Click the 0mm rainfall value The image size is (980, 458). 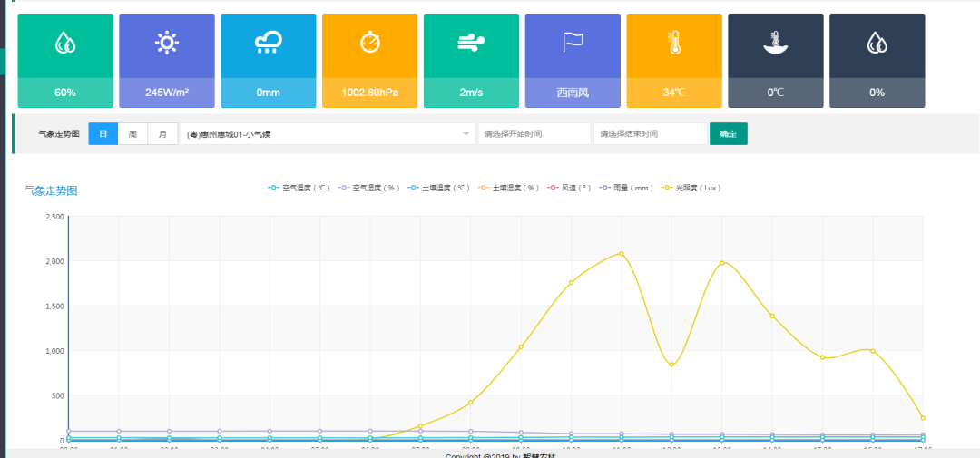pyautogui.click(x=268, y=93)
